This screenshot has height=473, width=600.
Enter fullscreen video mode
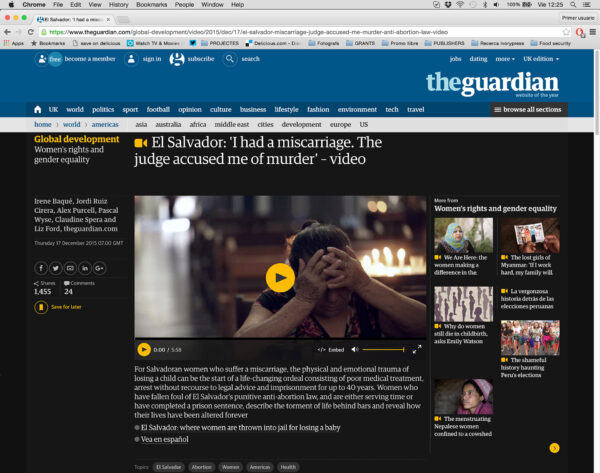point(416,349)
